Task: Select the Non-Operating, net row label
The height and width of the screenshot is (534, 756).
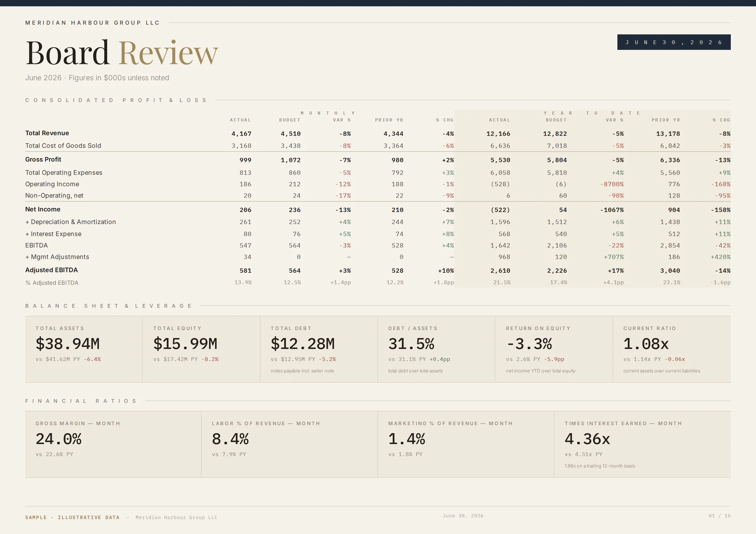Action: 54,196
